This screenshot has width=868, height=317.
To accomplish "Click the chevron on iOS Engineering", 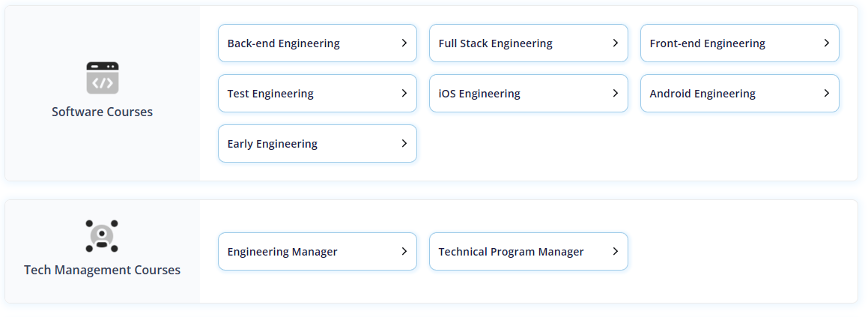I will [615, 93].
